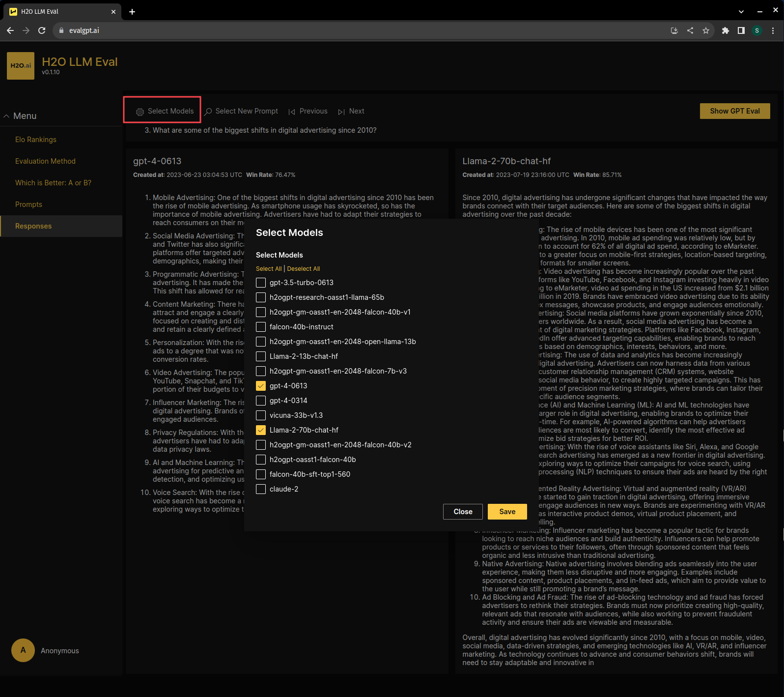The image size is (784, 697).
Task: Save the model selection
Action: (507, 512)
